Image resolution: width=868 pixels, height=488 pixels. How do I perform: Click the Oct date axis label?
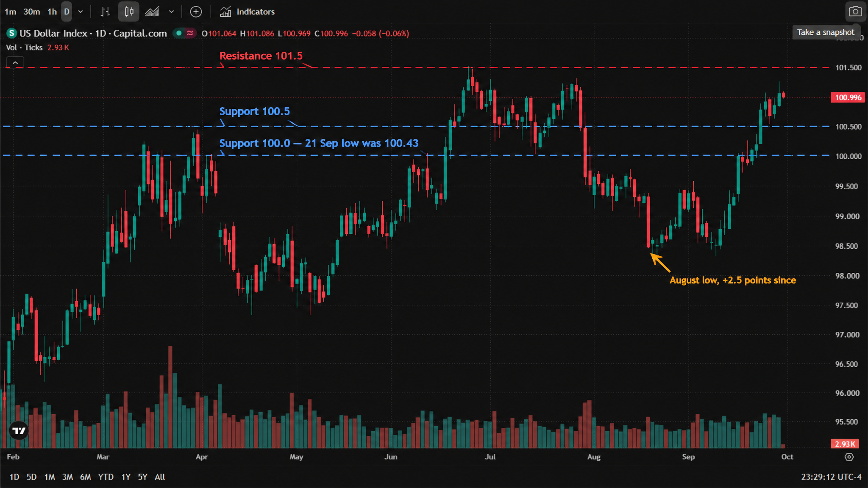[787, 457]
